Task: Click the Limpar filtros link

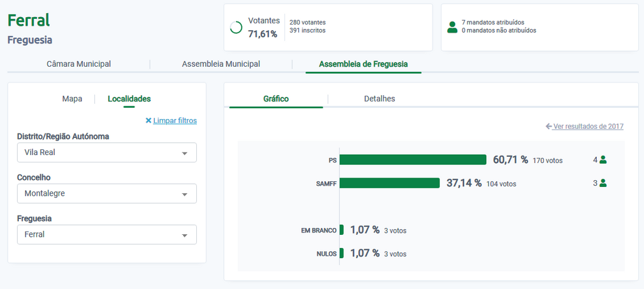Action: [x=175, y=120]
